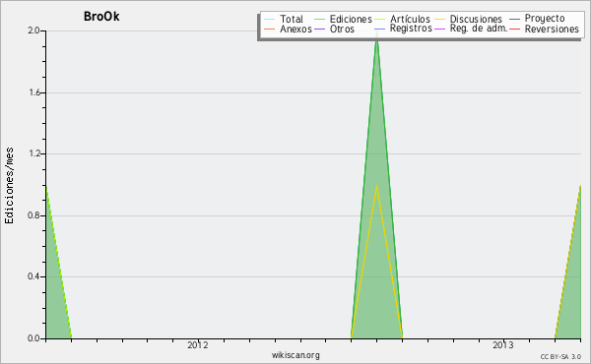Click the 'Ediciones/mes' axis label

(x=9, y=186)
